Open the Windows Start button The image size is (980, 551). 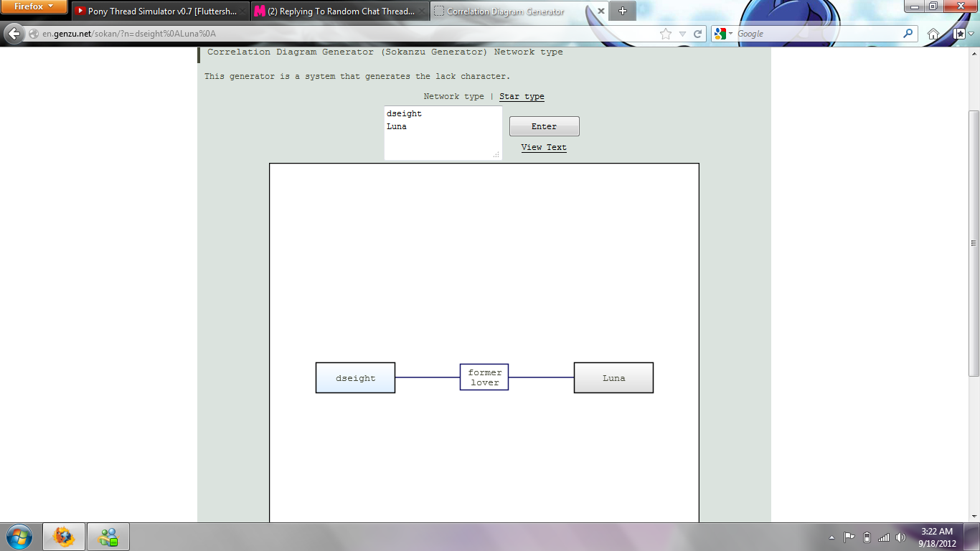click(x=19, y=537)
